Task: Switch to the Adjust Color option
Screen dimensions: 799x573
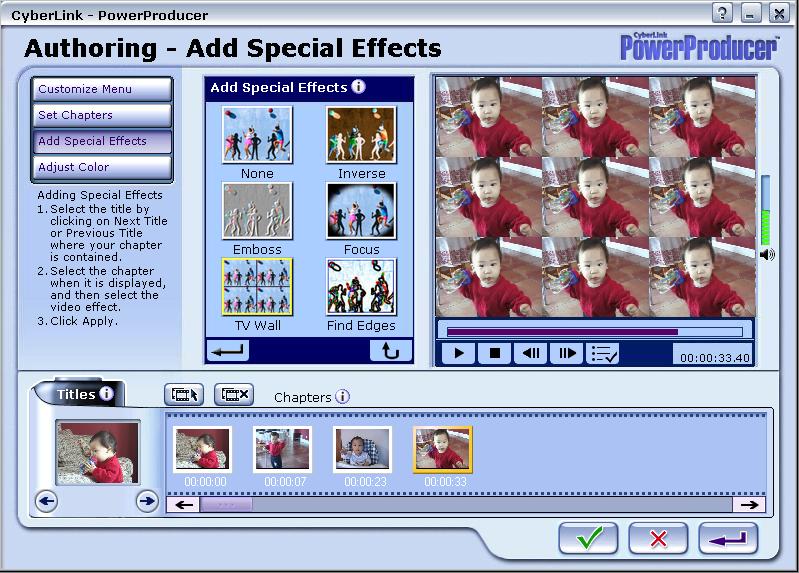Action: pyautogui.click(x=101, y=167)
